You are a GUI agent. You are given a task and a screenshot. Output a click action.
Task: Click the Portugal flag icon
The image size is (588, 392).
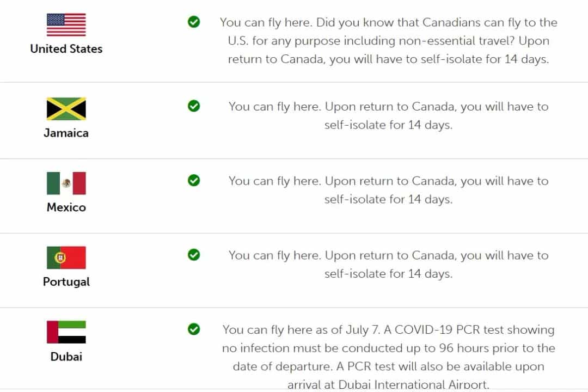click(66, 258)
